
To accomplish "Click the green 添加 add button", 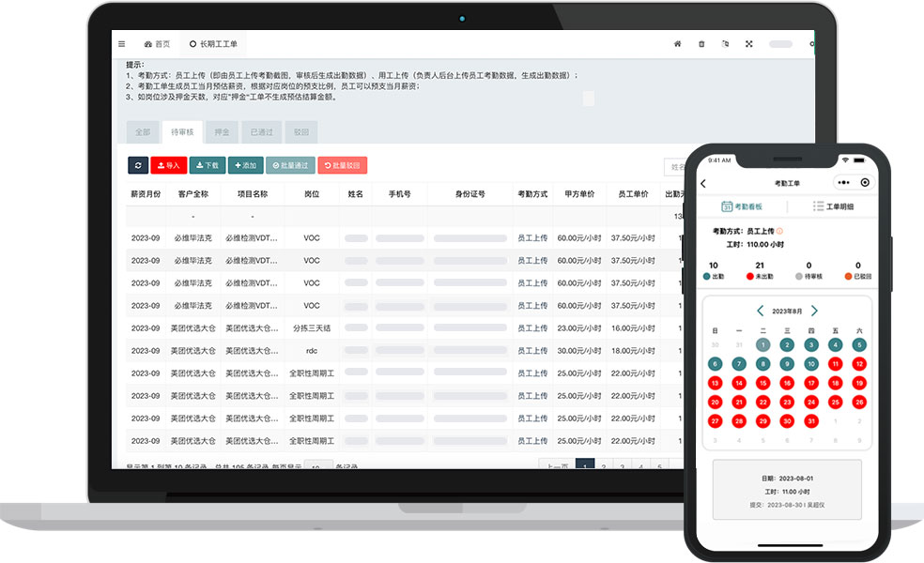I will click(x=245, y=165).
